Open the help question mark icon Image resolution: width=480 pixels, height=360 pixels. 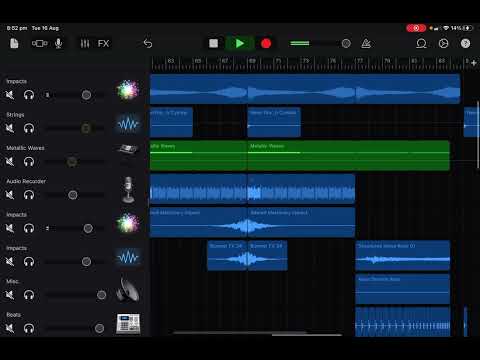465,43
